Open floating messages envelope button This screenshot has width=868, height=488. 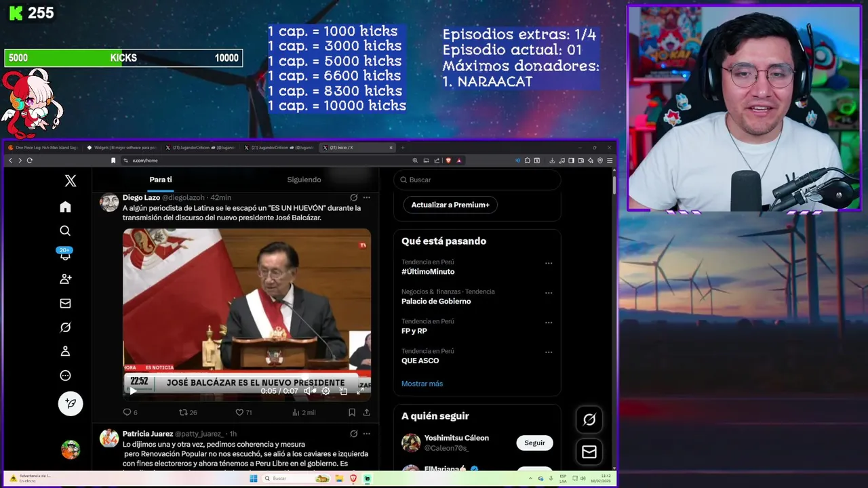click(589, 451)
